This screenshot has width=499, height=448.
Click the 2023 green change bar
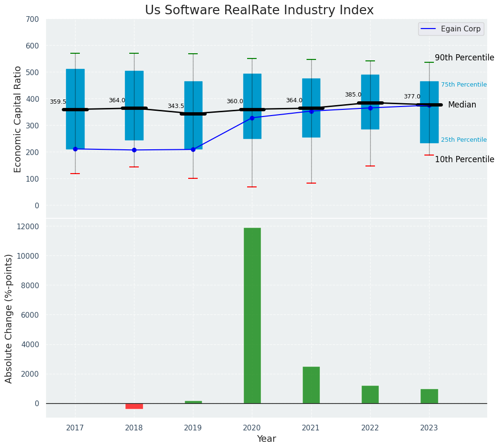(x=429, y=396)
